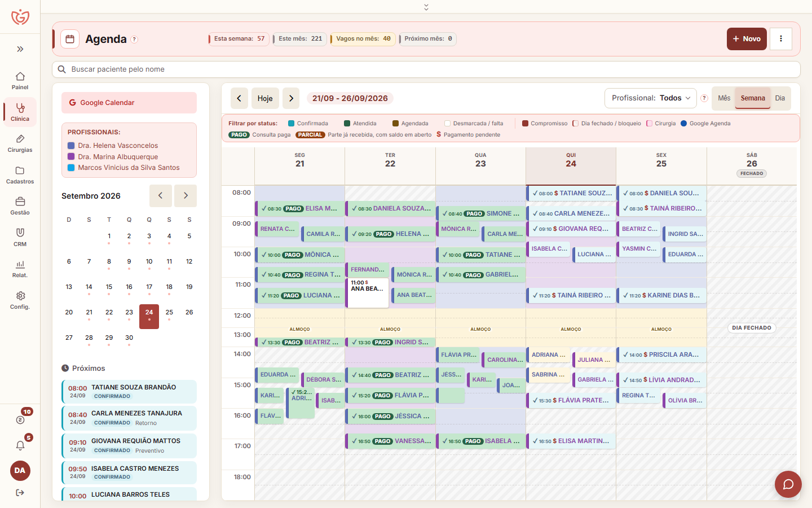Click the Novo button

point(747,39)
